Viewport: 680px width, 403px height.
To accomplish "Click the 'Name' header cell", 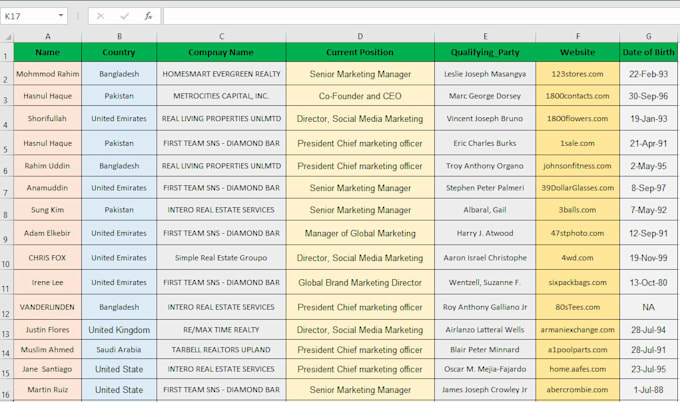I will click(48, 52).
